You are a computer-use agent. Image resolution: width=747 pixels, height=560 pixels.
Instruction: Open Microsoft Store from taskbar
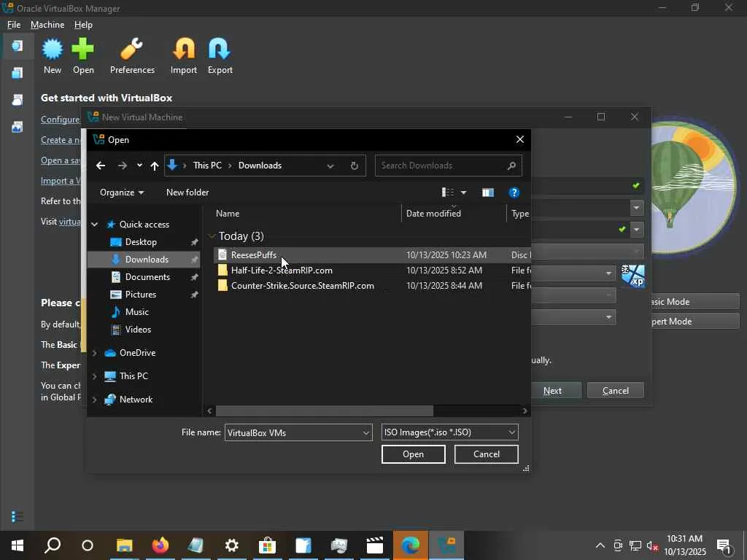tap(267, 545)
